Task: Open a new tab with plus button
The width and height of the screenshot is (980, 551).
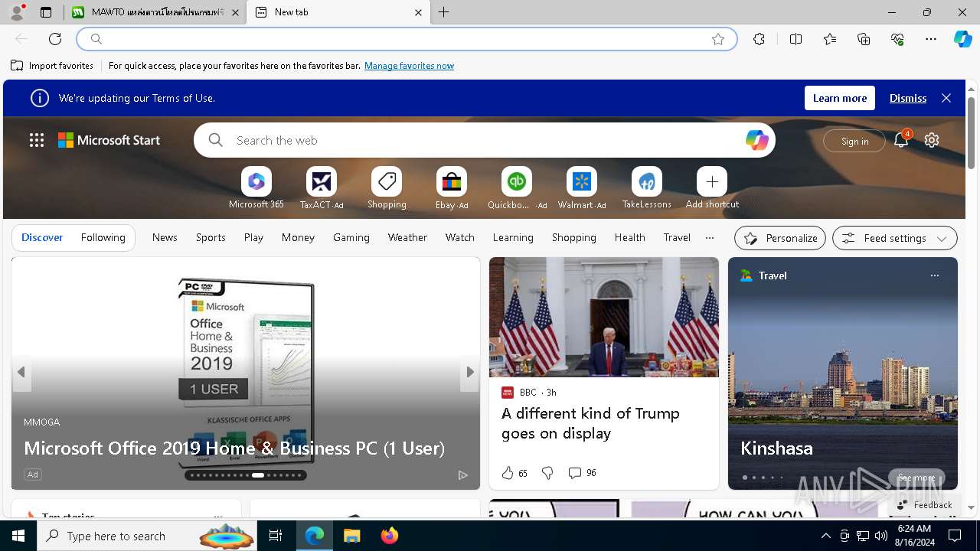Action: 444,12
